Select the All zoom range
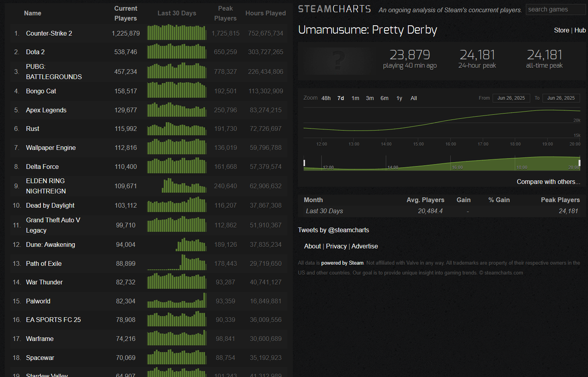The height and width of the screenshot is (377, 588). pos(414,98)
